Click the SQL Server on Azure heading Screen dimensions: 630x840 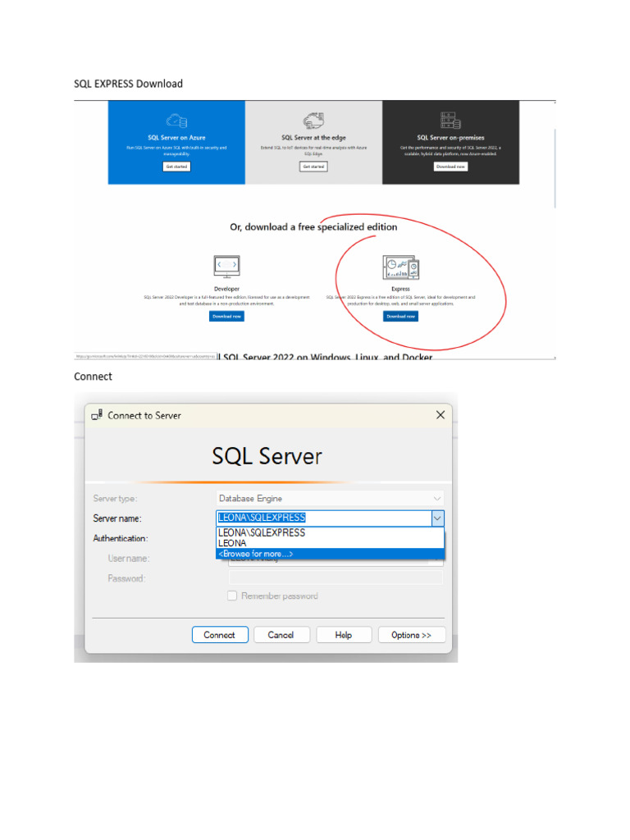(x=177, y=138)
